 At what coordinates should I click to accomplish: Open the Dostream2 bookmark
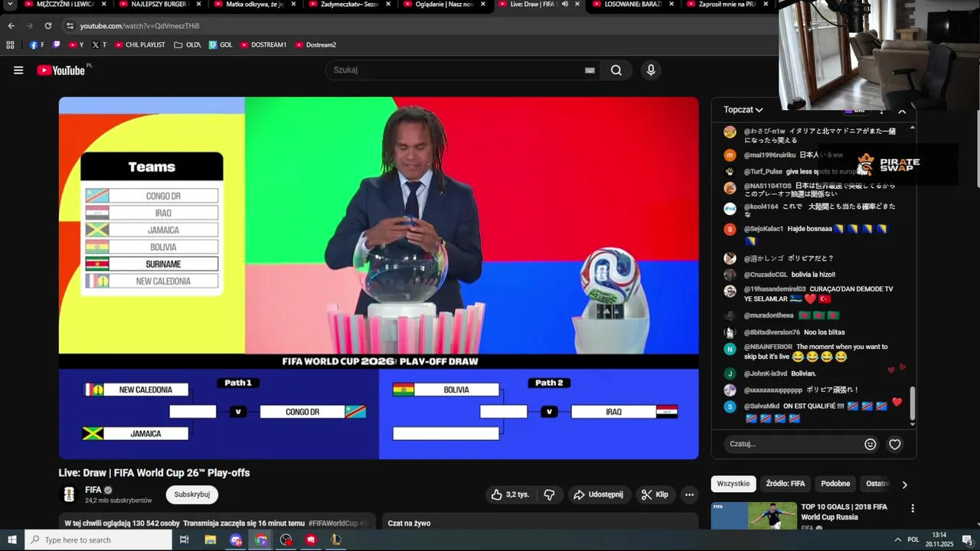[315, 44]
